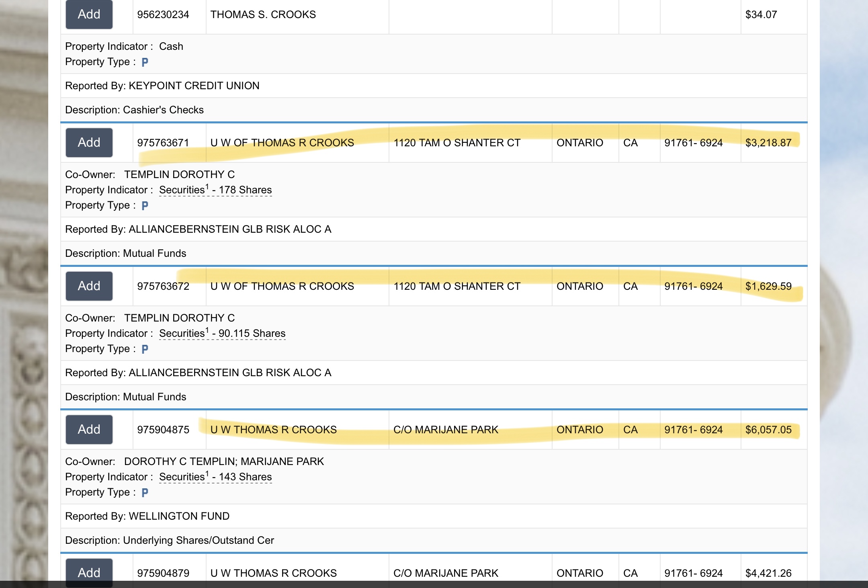Select property ID 975904879
868x588 pixels.
tap(163, 574)
